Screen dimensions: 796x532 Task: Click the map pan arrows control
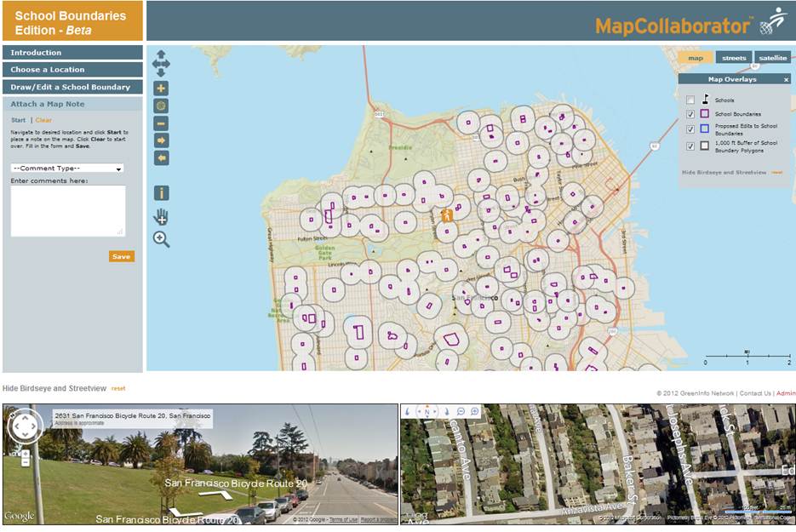point(161,64)
